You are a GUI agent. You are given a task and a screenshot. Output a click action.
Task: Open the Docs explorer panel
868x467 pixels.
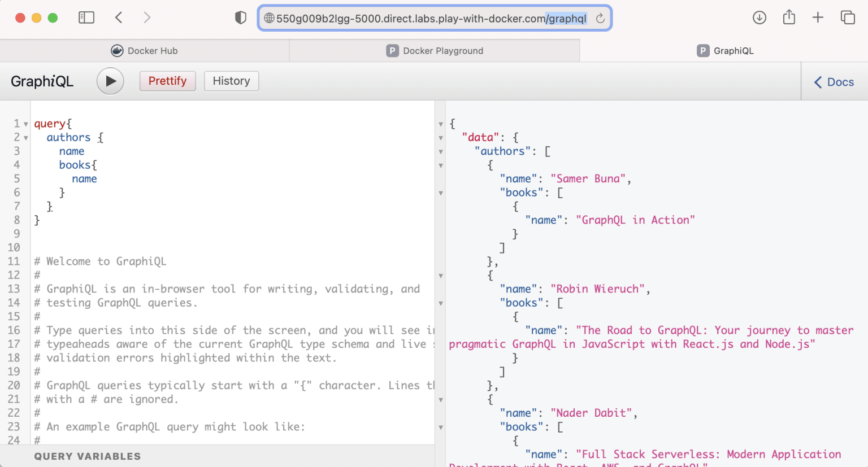834,82
